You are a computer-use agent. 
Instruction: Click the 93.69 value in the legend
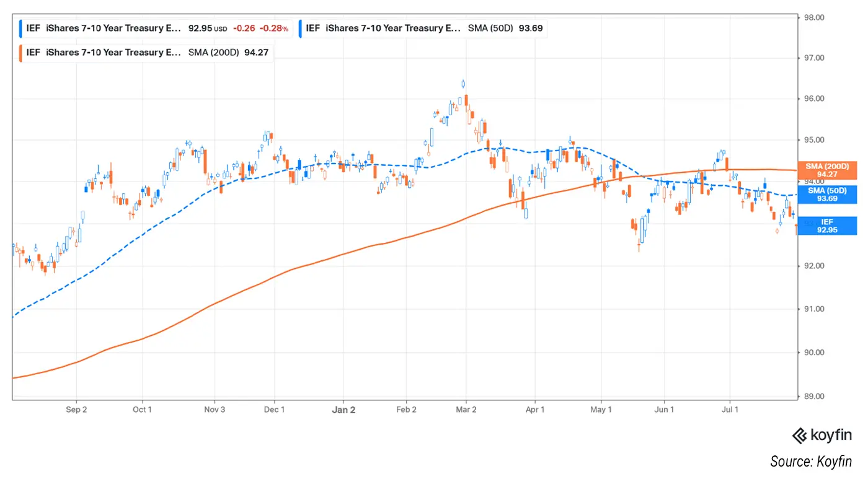(x=531, y=28)
